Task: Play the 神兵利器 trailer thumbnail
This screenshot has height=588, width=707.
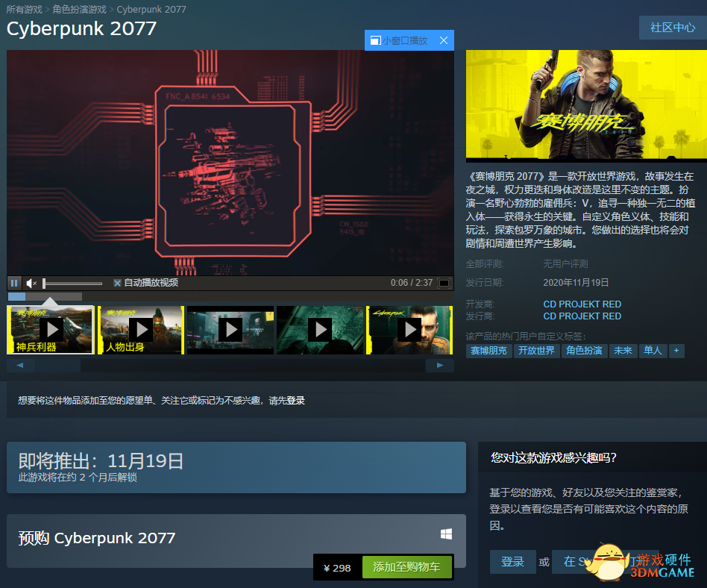Action: click(x=51, y=330)
